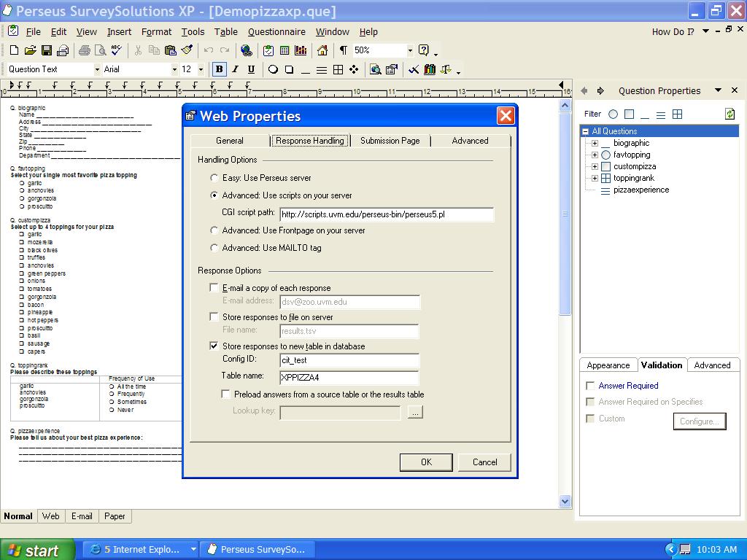Enable 'E-mail a copy of each response'
Image resolution: width=747 pixels, height=560 pixels.
(x=214, y=288)
